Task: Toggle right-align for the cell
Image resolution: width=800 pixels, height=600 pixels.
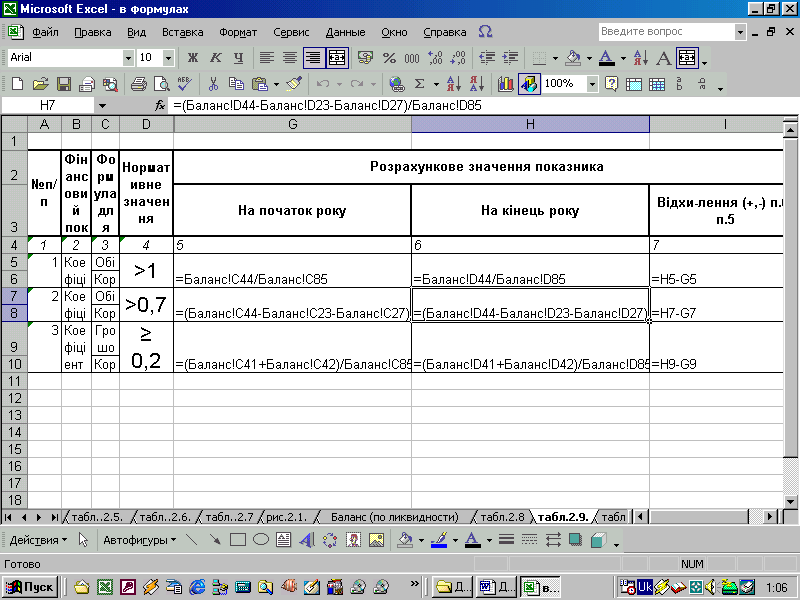Action: click(313, 58)
